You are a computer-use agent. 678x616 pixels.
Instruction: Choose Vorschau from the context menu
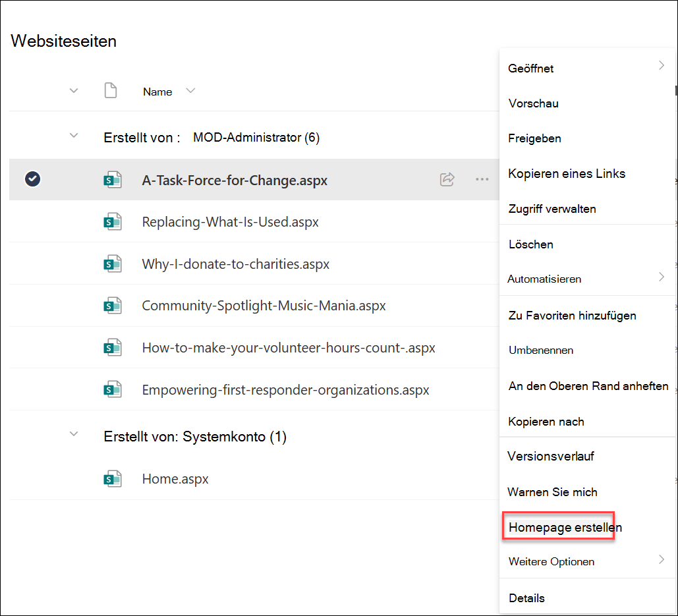(534, 103)
